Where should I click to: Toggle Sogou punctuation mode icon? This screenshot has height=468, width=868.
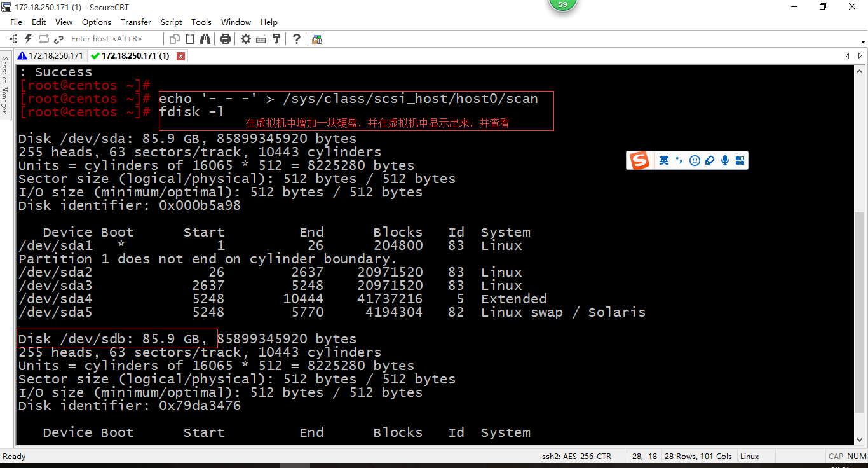(x=679, y=160)
